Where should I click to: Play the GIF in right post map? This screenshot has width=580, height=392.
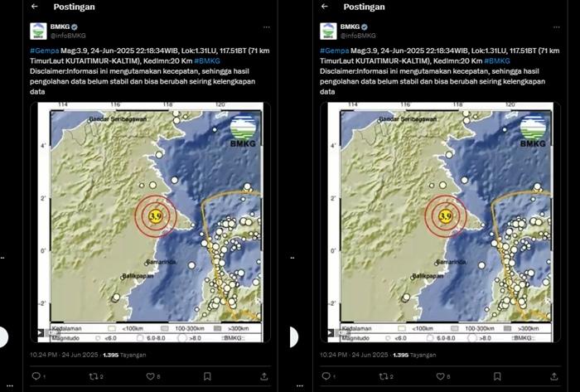click(x=330, y=333)
